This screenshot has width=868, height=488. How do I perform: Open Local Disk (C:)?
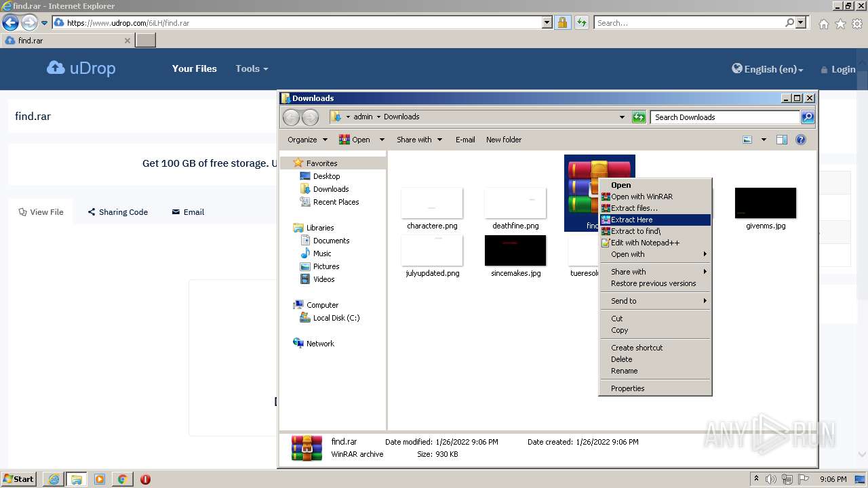coord(336,318)
